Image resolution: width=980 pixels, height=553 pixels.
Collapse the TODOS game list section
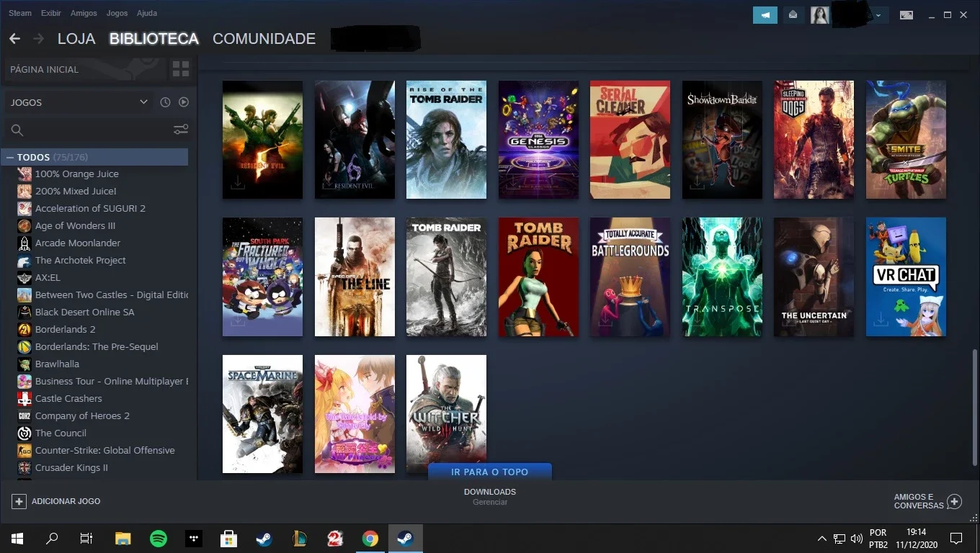(x=10, y=157)
